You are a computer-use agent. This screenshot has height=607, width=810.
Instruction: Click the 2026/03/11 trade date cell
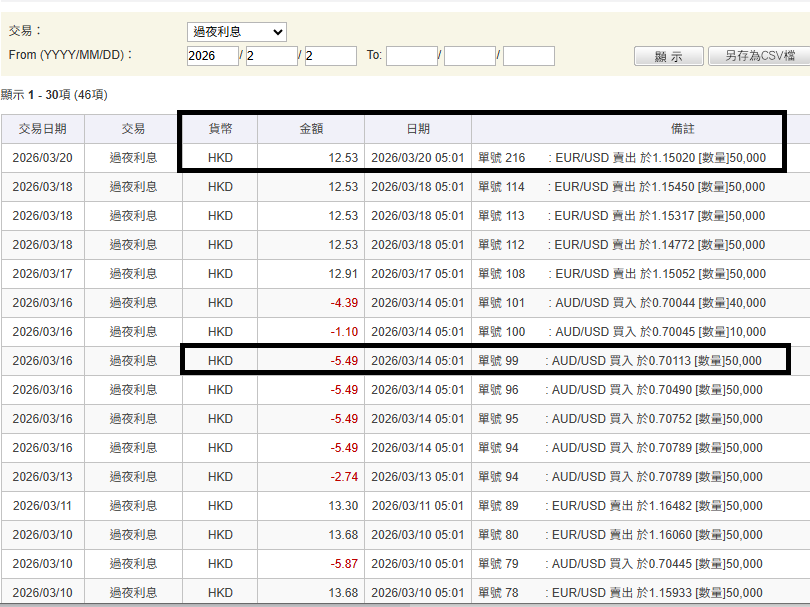coord(43,506)
